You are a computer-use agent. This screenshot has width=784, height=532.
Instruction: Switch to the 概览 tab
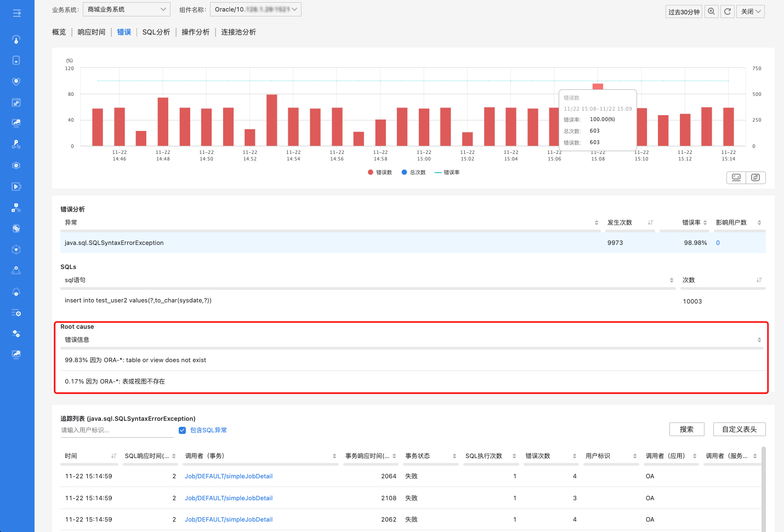pos(59,32)
